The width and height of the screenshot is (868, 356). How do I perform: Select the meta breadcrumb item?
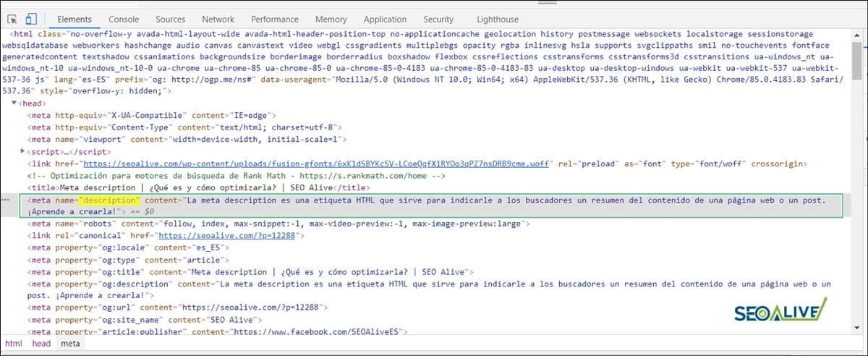70,344
